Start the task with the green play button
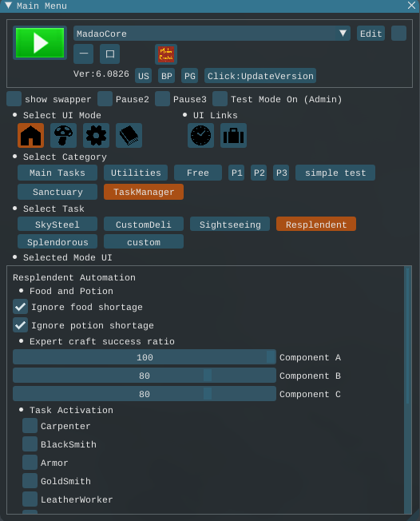 (40, 43)
